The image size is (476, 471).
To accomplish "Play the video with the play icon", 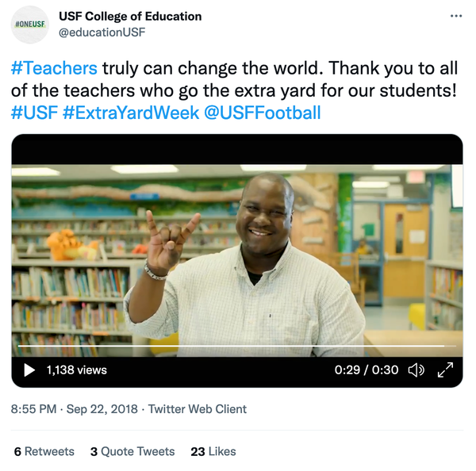I will pos(29,370).
